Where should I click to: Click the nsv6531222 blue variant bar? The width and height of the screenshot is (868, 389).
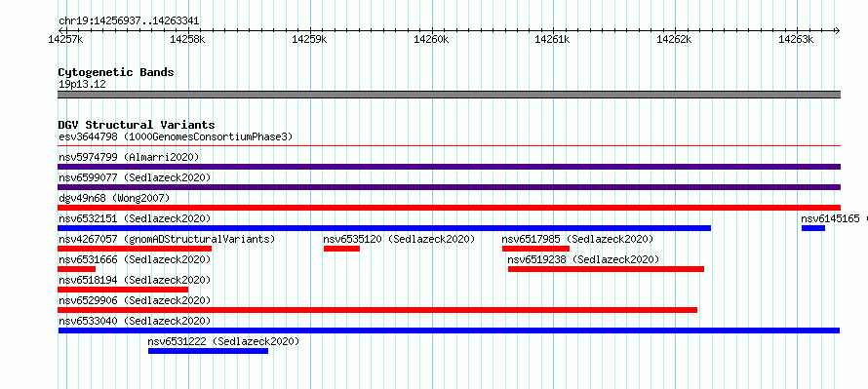pyautogui.click(x=208, y=351)
